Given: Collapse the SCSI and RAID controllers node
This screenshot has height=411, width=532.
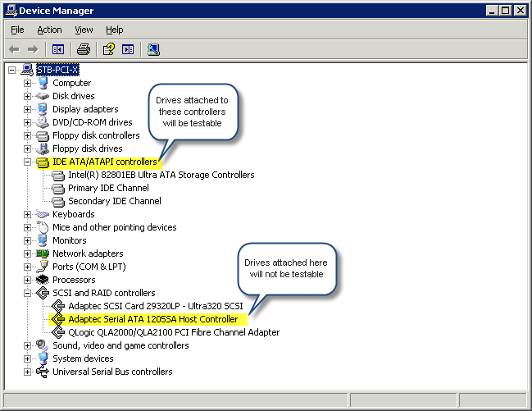Looking at the screenshot, I should (x=27, y=293).
